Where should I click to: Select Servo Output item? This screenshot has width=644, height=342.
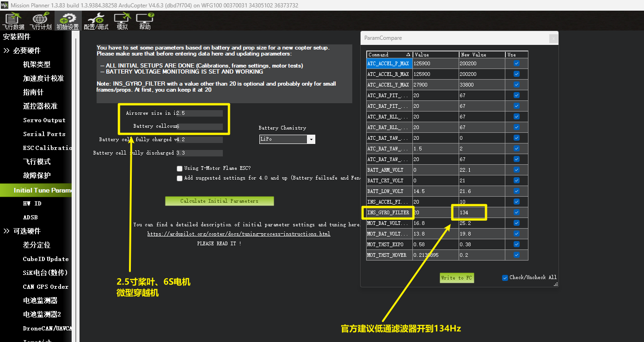[44, 120]
